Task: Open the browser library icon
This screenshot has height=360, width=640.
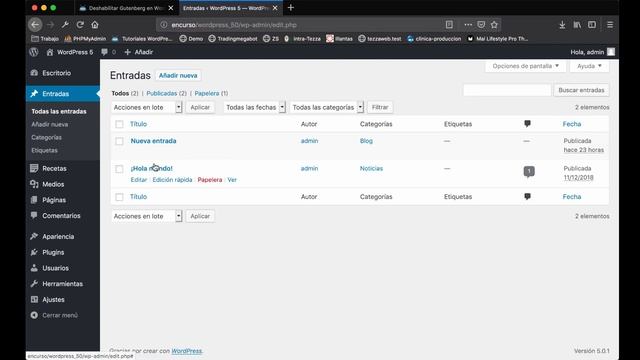Action: 577,24
